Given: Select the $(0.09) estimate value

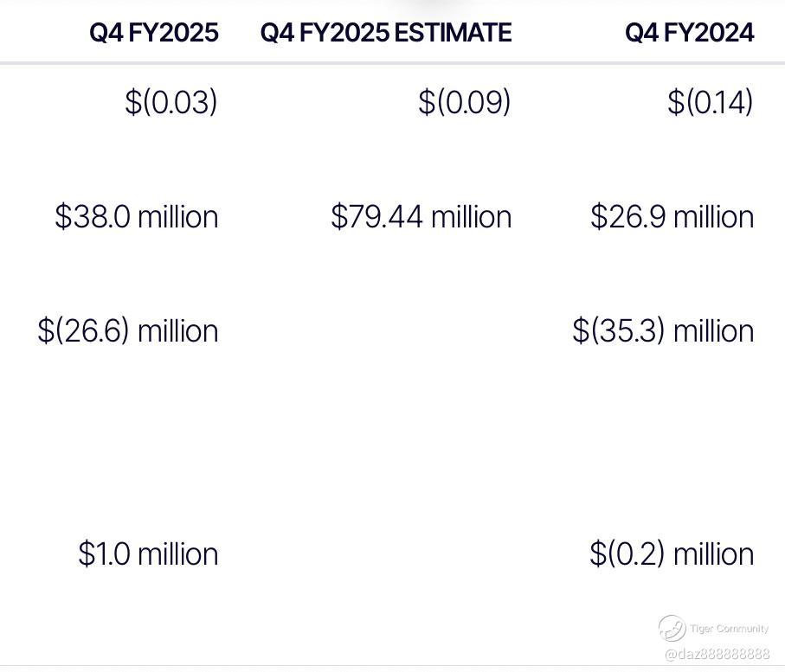Looking at the screenshot, I should click(x=465, y=102).
